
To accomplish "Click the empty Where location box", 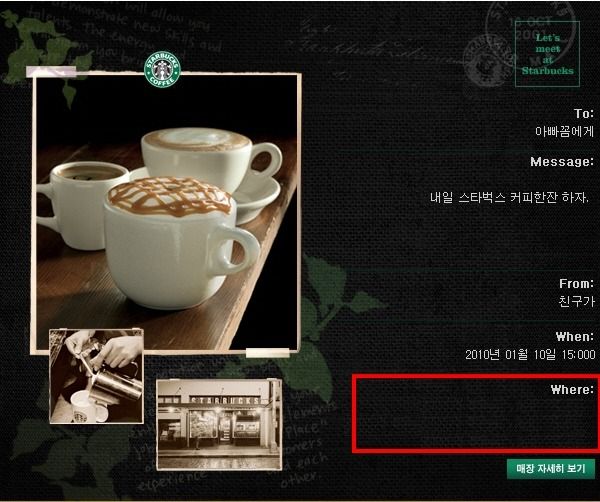I will (x=476, y=414).
